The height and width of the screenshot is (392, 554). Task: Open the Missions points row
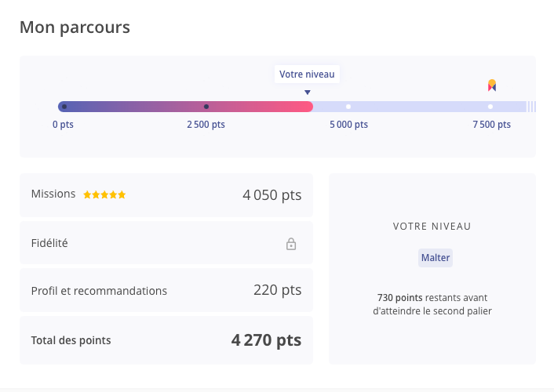[x=166, y=195]
